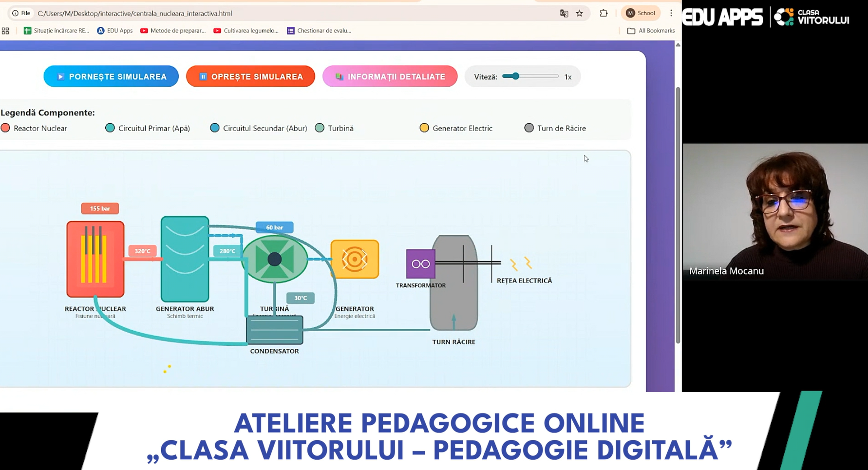Click the purple transformer icon
The height and width of the screenshot is (470, 868).
pos(420,264)
